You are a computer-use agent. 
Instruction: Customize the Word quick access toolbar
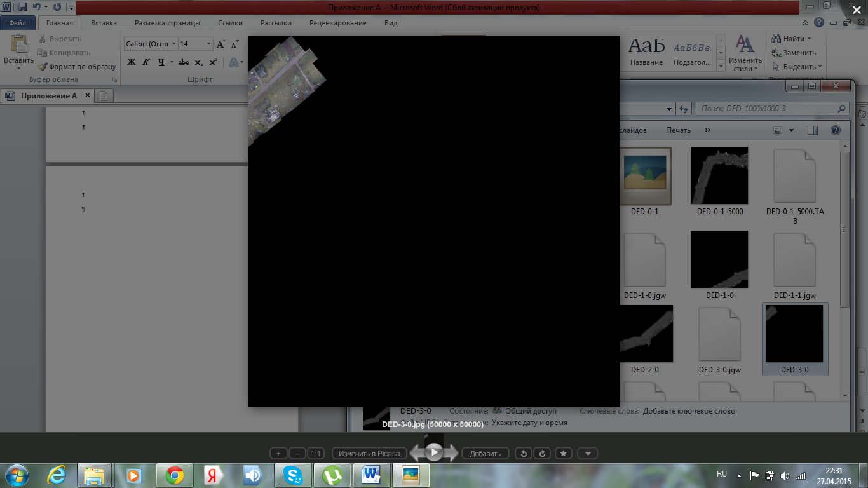(x=71, y=8)
